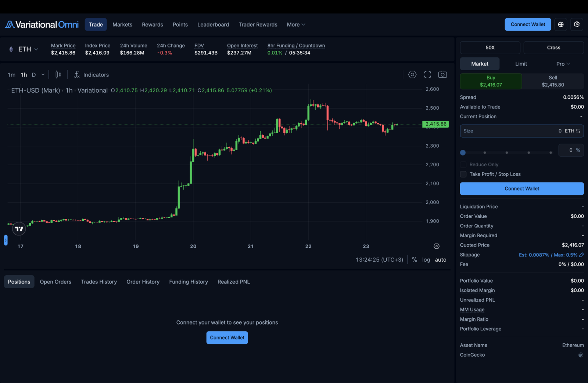The width and height of the screenshot is (588, 383).
Task: Go to Trade tab
Action: (x=96, y=25)
